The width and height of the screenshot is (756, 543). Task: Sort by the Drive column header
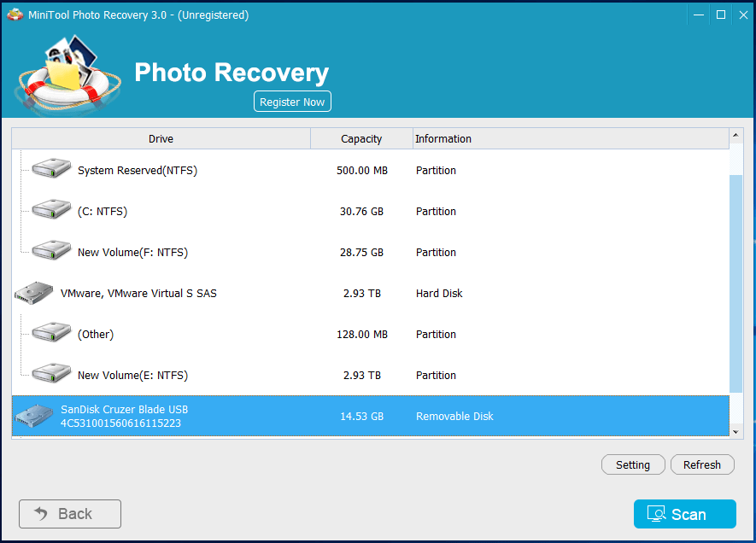coord(161,139)
